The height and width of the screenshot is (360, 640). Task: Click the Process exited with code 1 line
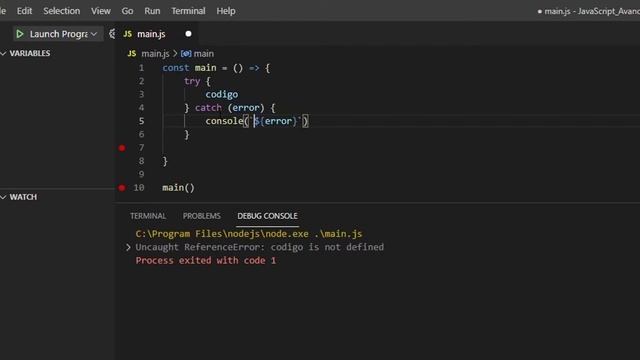(x=206, y=260)
